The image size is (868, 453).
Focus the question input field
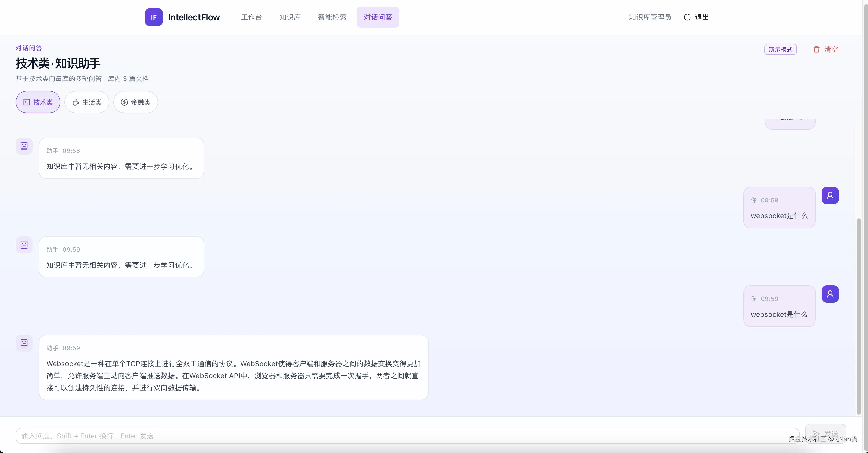[407, 436]
